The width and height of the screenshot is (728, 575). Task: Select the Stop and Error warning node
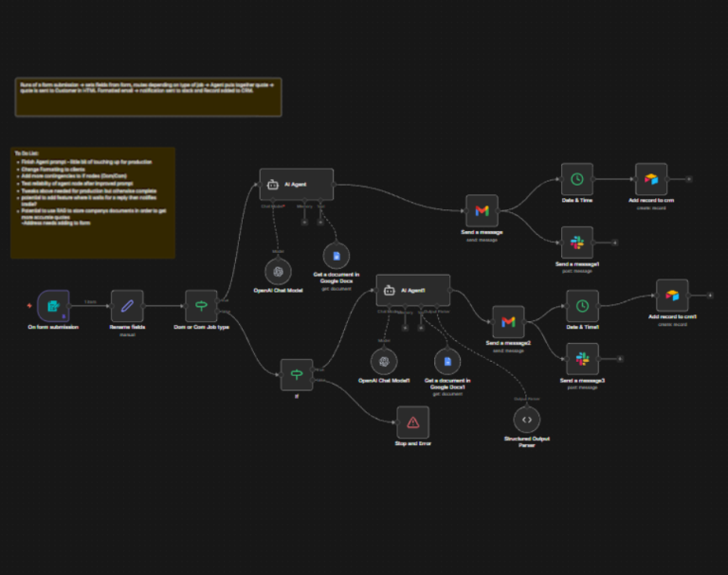click(x=413, y=422)
